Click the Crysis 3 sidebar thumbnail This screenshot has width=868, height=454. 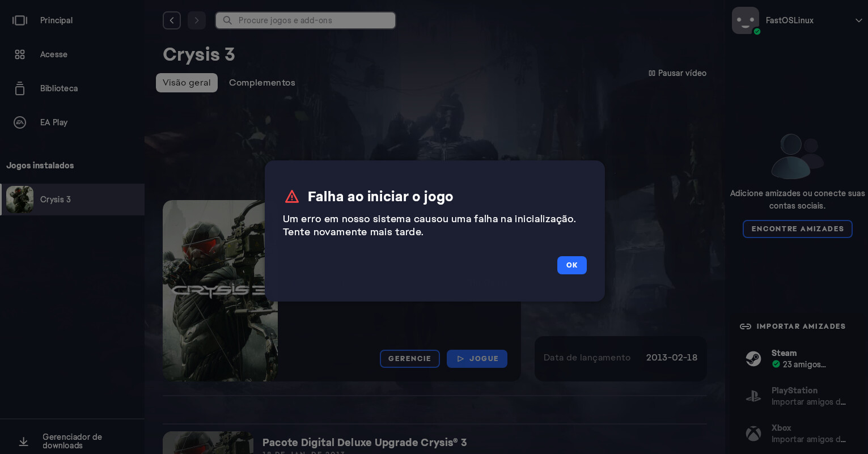pyautogui.click(x=20, y=200)
